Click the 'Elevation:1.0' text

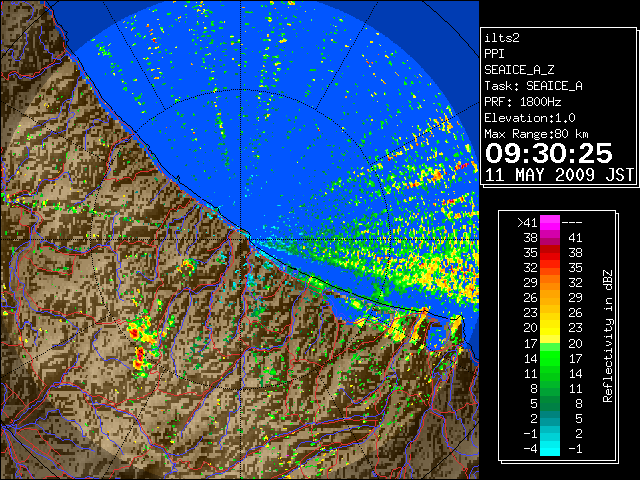point(530,118)
